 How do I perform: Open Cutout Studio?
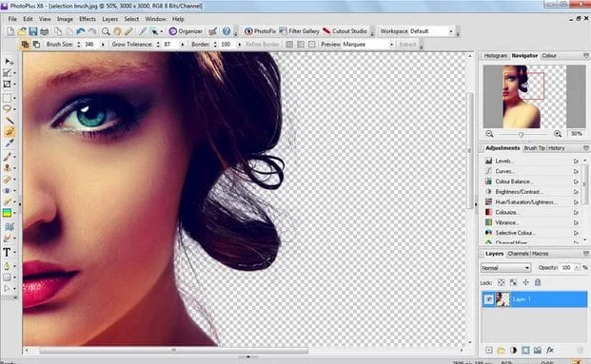coord(345,31)
